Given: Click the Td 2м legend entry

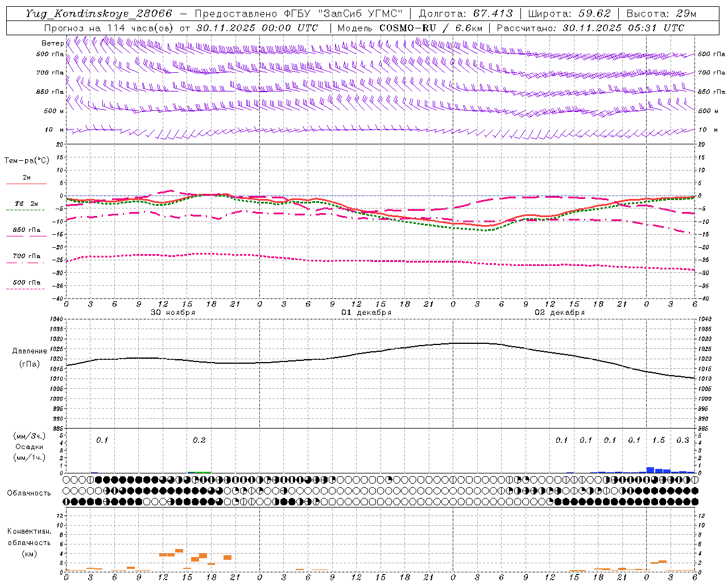Looking at the screenshot, I should click(x=27, y=203).
